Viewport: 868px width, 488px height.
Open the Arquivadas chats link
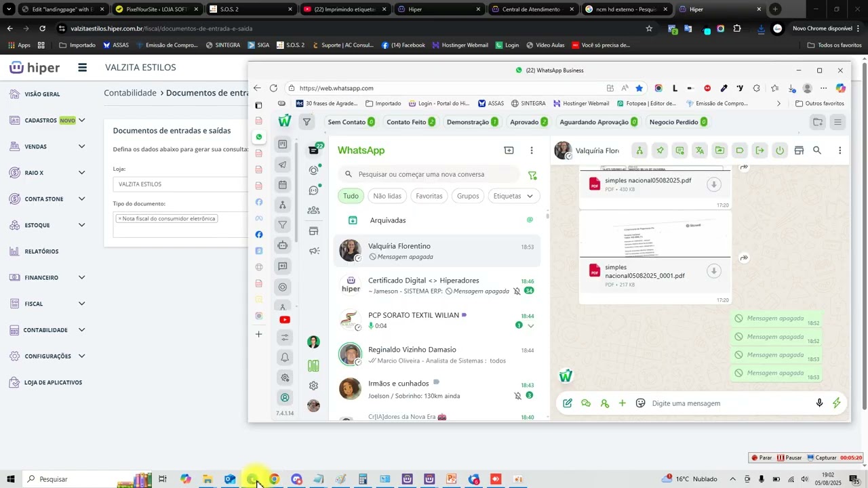(x=388, y=220)
